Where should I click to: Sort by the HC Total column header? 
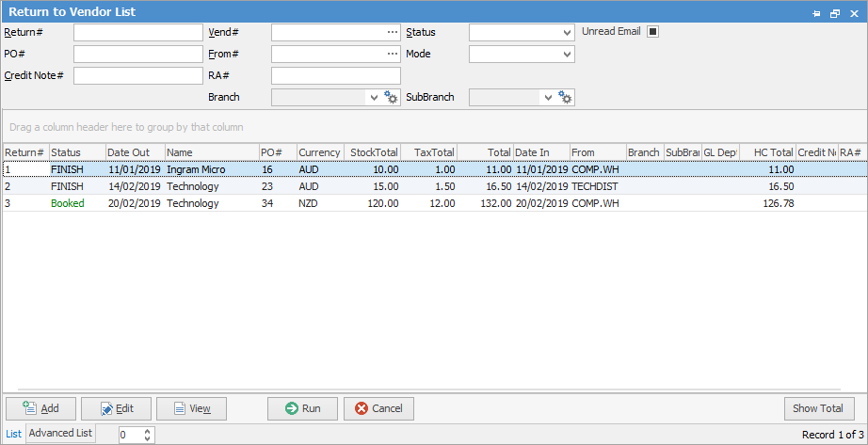click(x=767, y=152)
